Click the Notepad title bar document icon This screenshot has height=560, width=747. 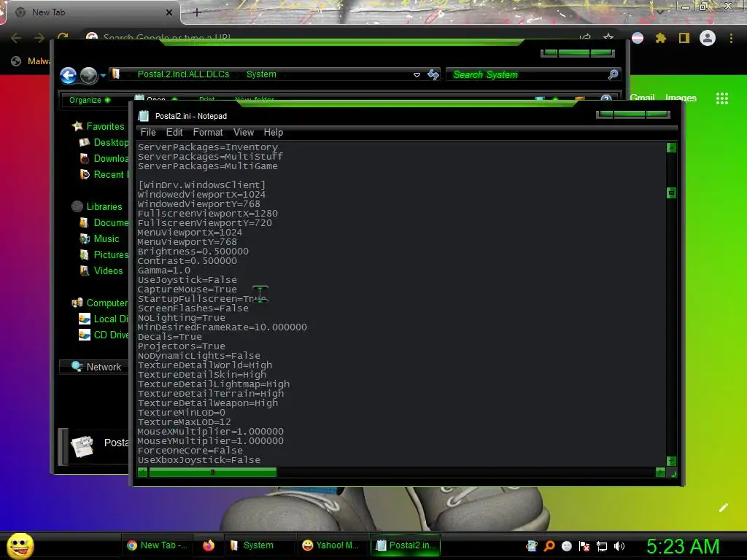pyautogui.click(x=144, y=116)
